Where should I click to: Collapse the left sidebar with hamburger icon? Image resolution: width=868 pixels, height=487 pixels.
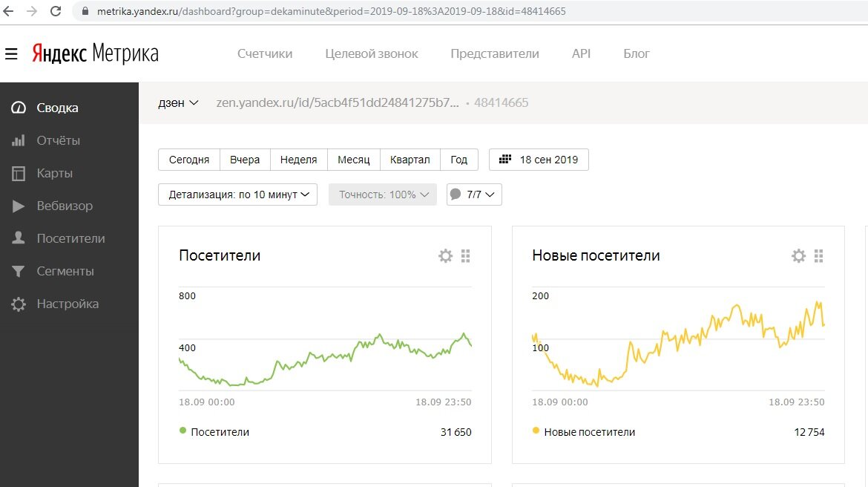(x=10, y=53)
